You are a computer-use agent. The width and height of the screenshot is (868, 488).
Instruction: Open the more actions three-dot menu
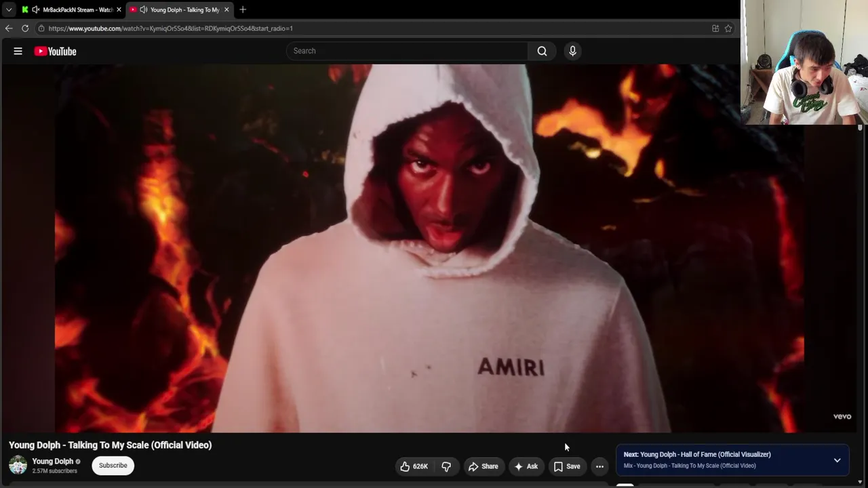pyautogui.click(x=599, y=466)
